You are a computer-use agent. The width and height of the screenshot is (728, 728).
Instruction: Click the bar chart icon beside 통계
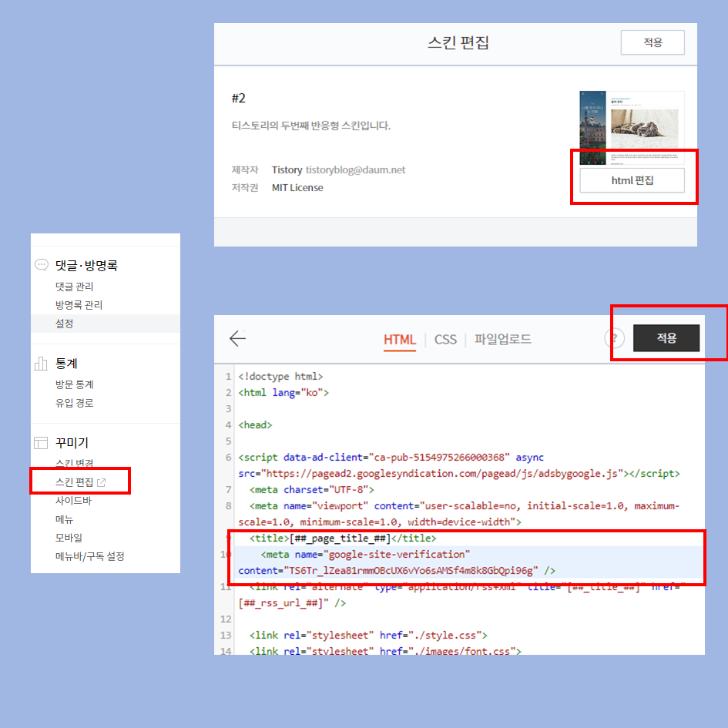[41, 364]
